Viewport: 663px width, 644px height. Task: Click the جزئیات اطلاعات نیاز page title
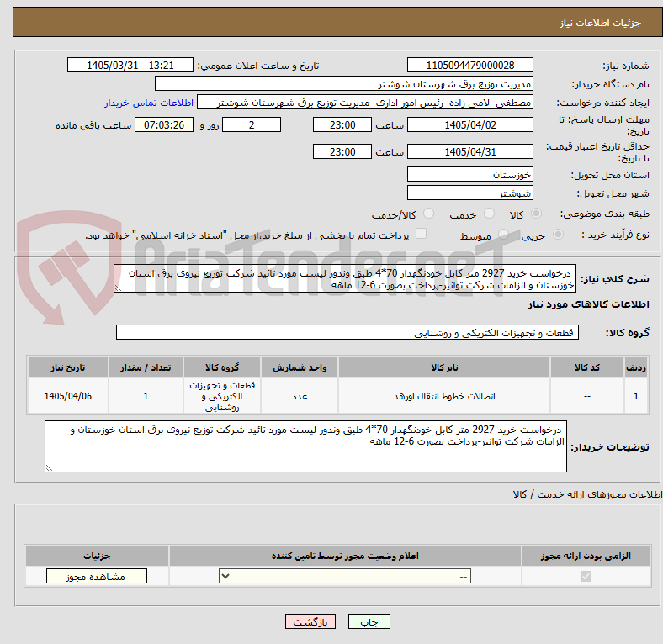point(601,23)
